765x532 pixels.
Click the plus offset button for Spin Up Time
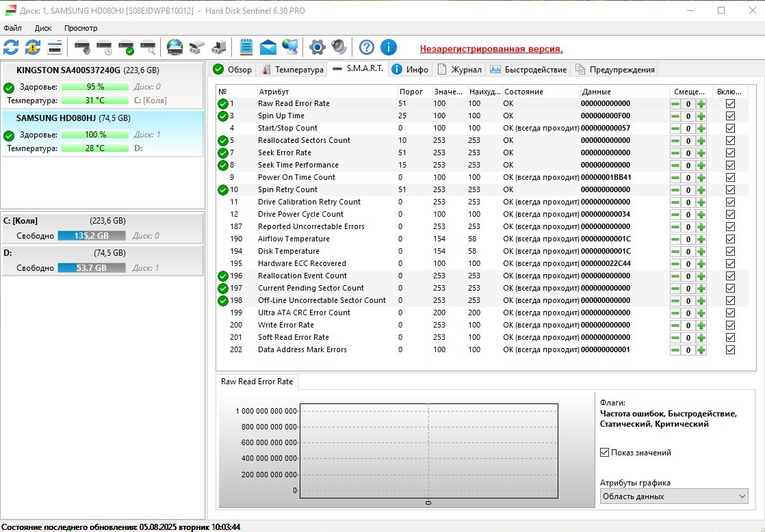tap(701, 116)
